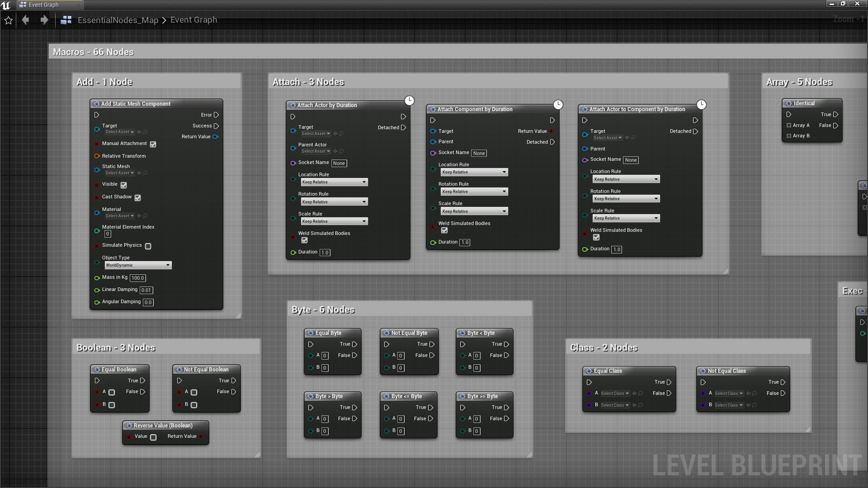Navigate back with the left arrow
Image resolution: width=868 pixels, height=488 pixels.
coord(25,20)
